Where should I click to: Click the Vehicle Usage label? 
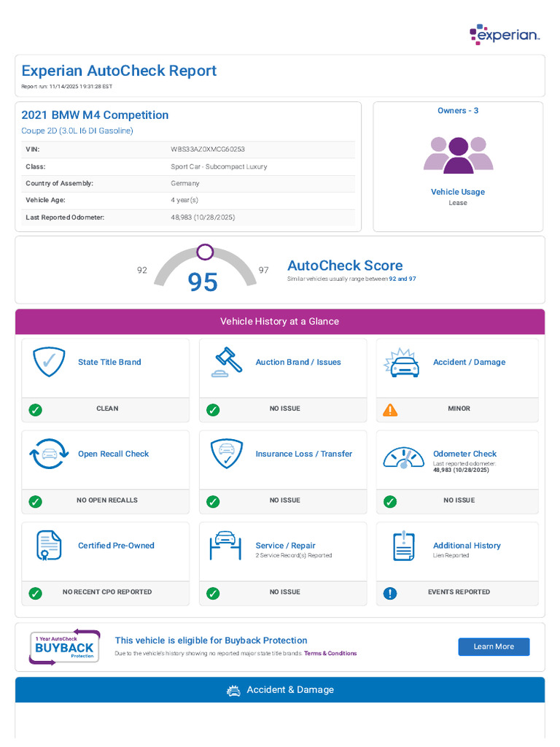click(x=458, y=192)
